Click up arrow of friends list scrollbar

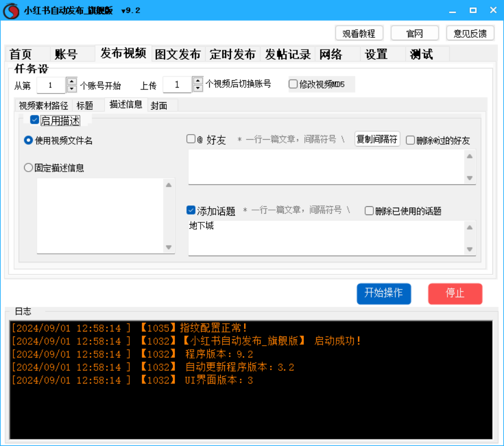tap(470, 157)
